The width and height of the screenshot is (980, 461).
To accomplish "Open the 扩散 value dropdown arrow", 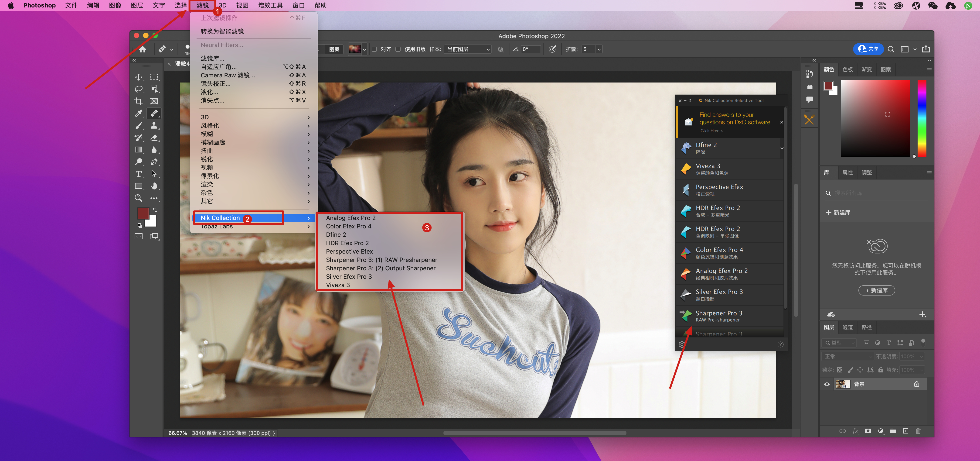I will pos(599,49).
